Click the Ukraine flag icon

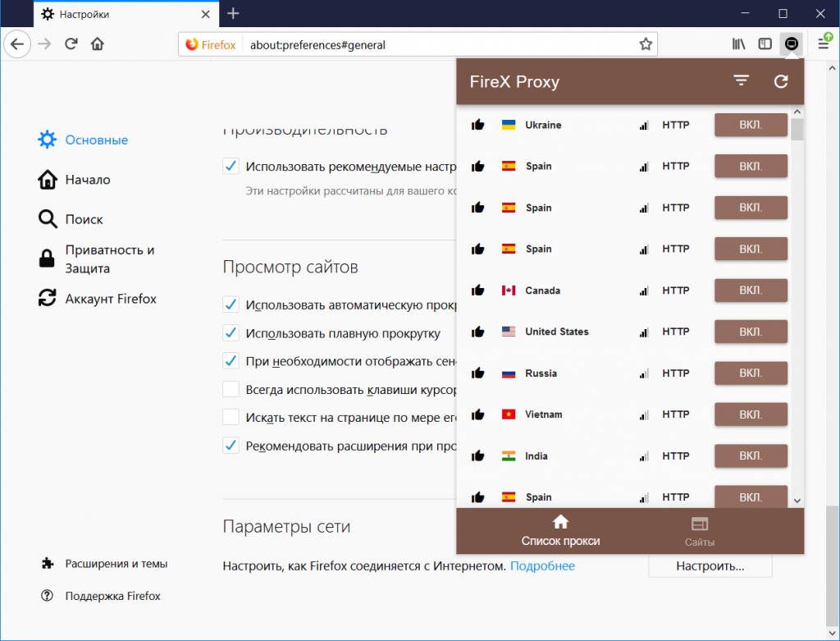pos(509,125)
